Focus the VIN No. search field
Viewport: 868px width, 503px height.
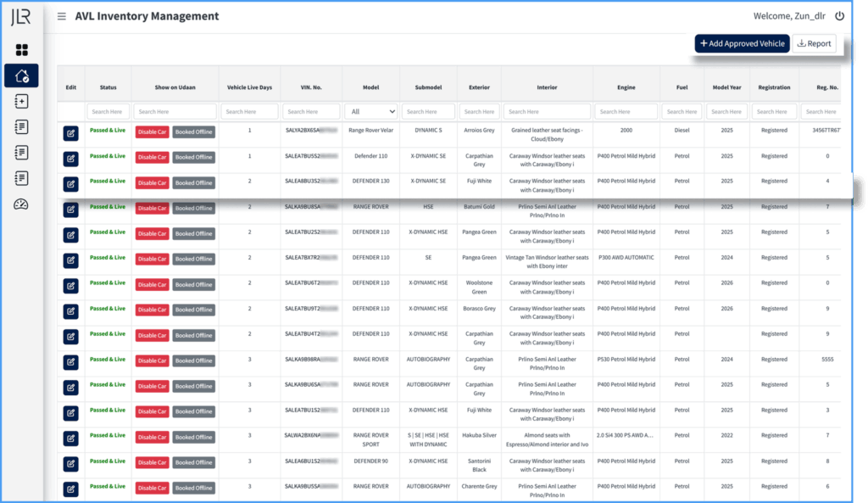(x=311, y=111)
